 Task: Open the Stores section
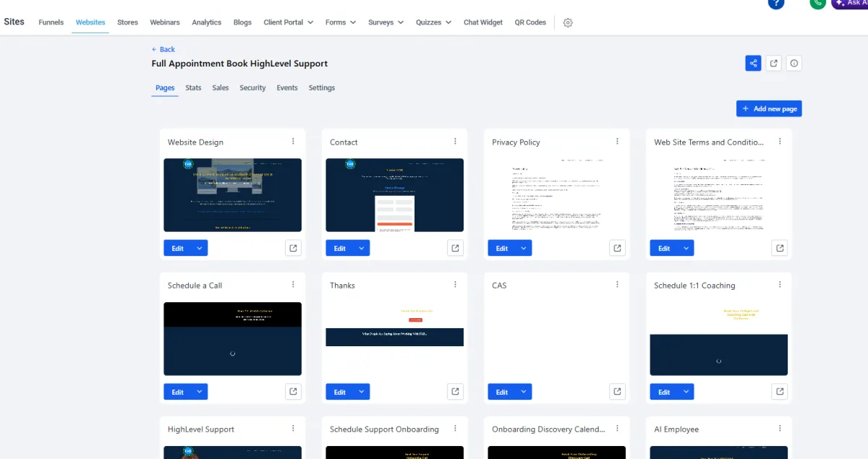pos(127,22)
